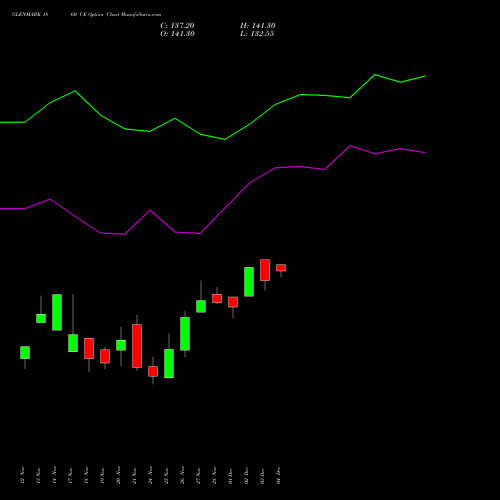
Task: Click the GLENMARK chart title text
Action: tap(86, 15)
